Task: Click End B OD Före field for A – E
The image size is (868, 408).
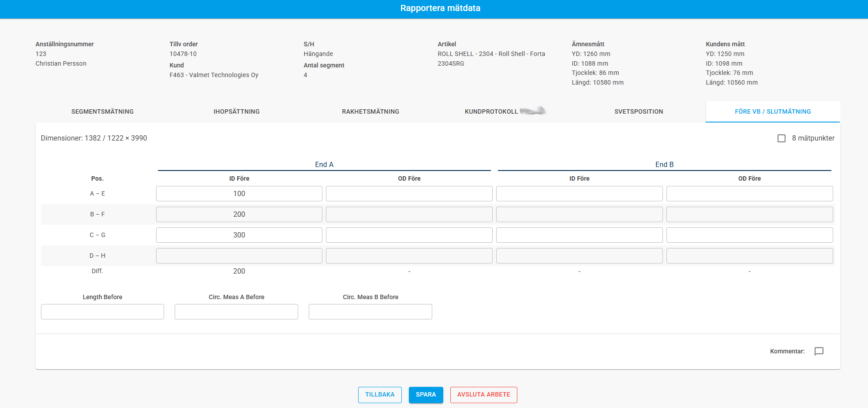Action: 749,193
